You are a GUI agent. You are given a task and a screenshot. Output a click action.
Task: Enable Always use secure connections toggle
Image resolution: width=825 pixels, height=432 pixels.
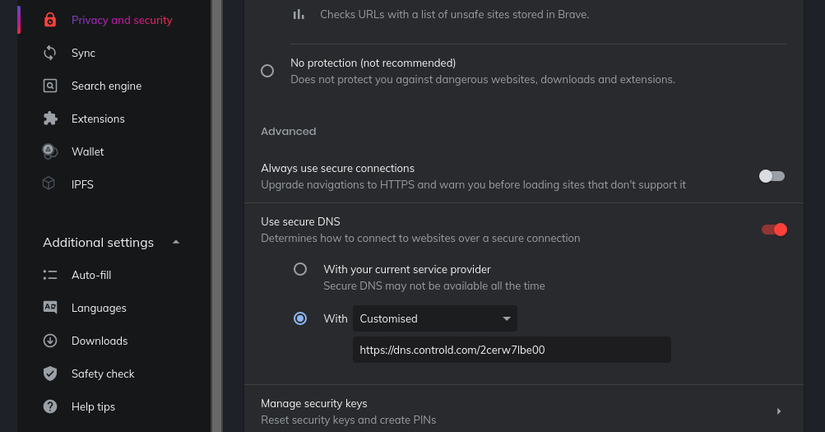pyautogui.click(x=772, y=176)
